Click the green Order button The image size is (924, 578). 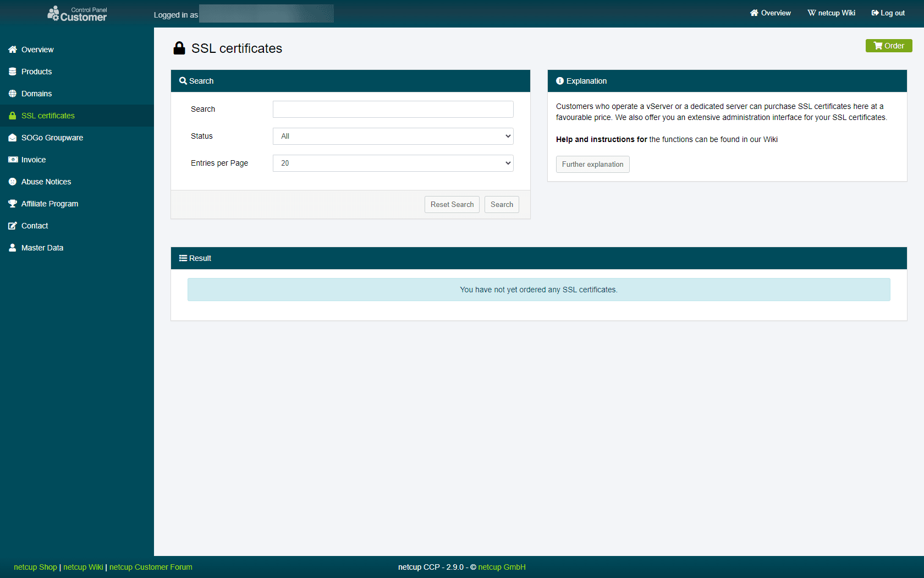pos(888,46)
